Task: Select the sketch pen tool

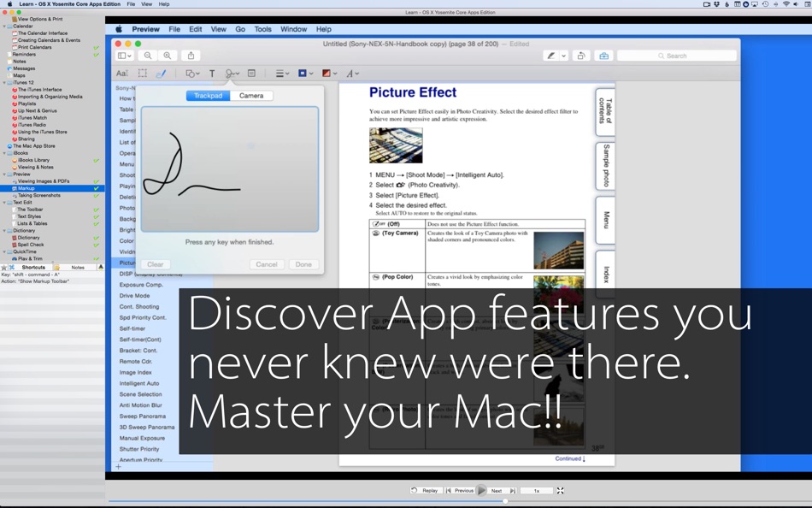Action: coord(161,74)
